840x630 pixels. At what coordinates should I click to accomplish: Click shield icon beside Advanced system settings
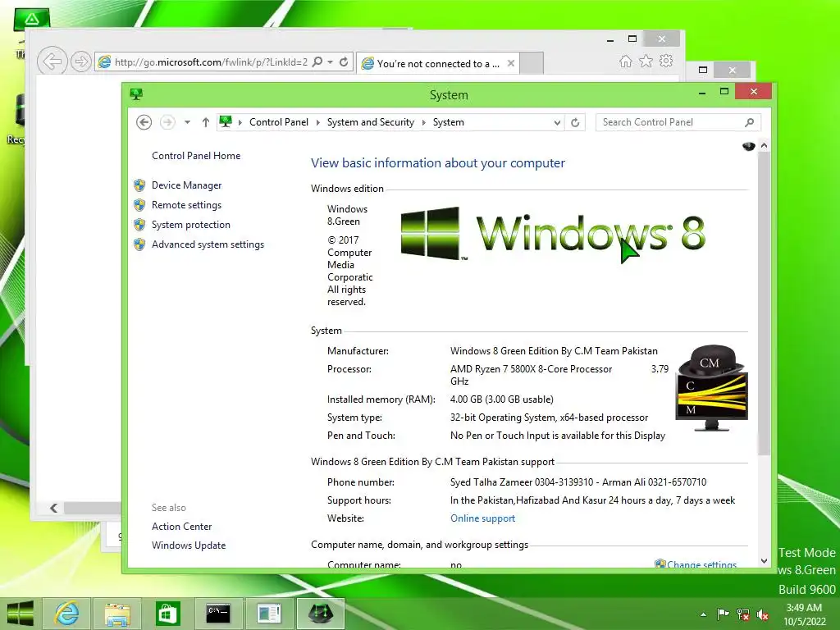tap(139, 244)
